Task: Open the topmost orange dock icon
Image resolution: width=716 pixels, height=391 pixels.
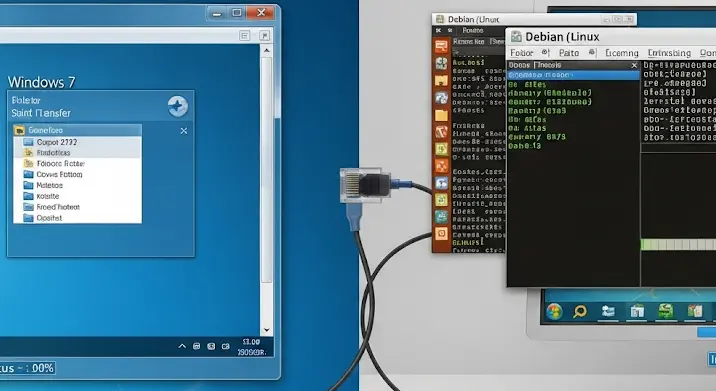Action: (x=441, y=46)
